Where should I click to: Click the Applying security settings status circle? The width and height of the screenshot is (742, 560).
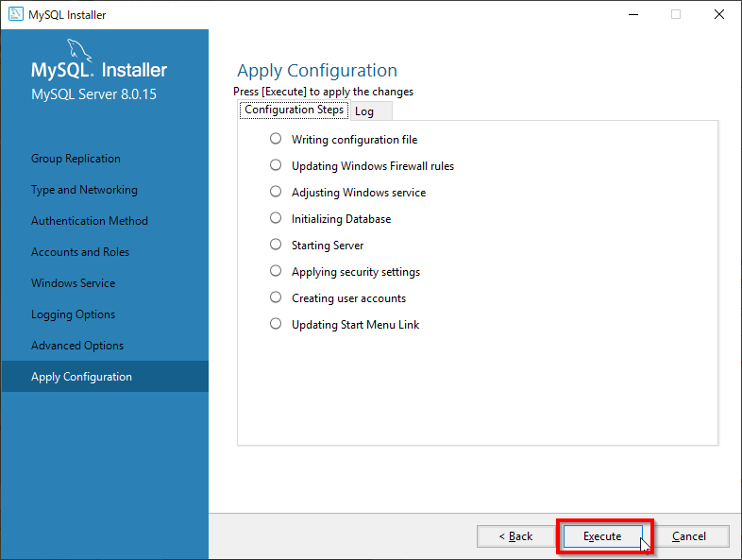[x=276, y=271]
